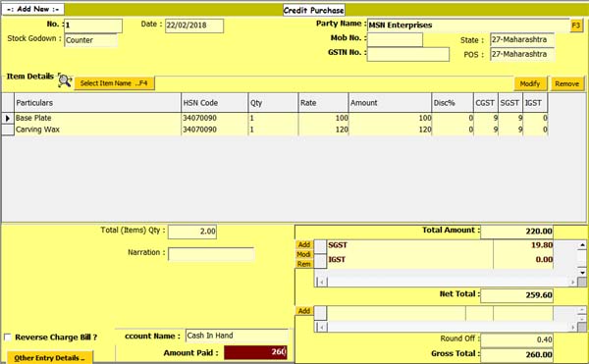Toggle the Reverse Charge Bill checkbox
589x364 pixels.
tap(8, 337)
